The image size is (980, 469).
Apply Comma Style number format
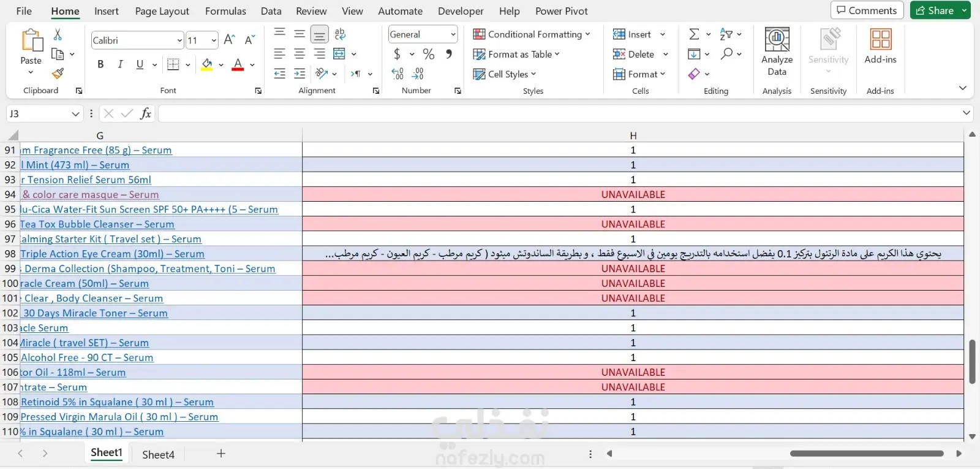tap(449, 54)
